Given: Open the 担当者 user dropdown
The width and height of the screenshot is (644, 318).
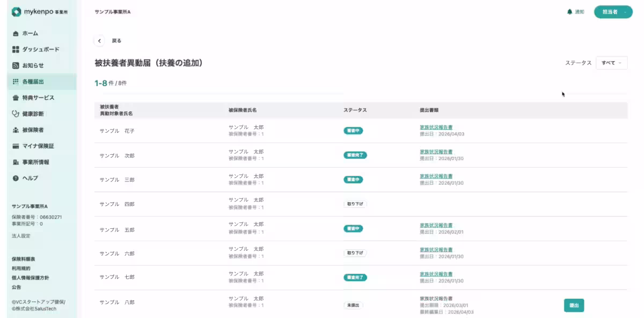Looking at the screenshot, I should [613, 12].
